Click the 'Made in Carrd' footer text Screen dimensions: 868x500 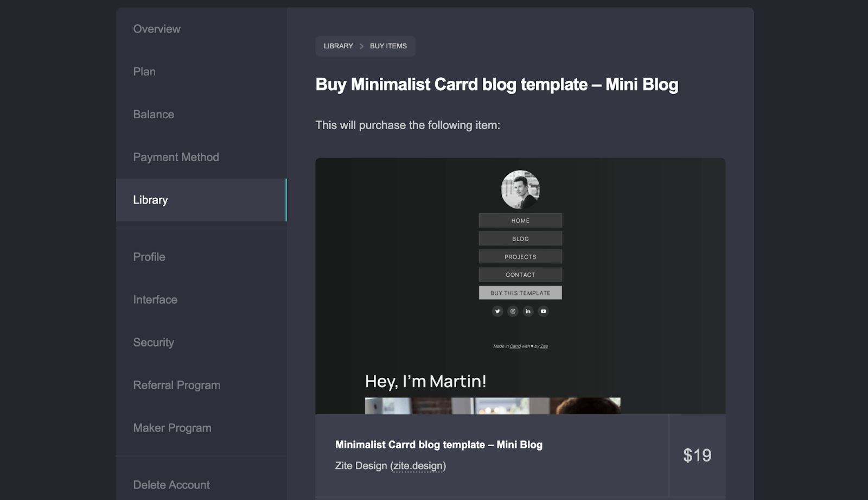[520, 346]
